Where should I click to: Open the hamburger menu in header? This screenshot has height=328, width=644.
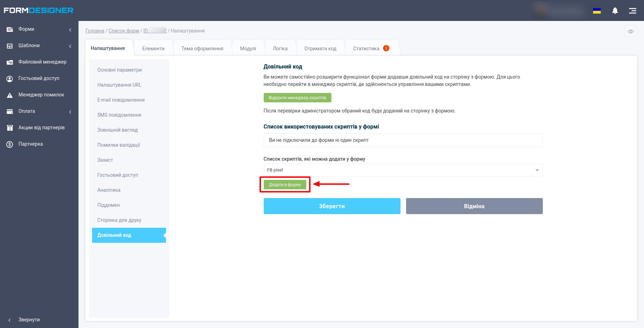point(632,11)
